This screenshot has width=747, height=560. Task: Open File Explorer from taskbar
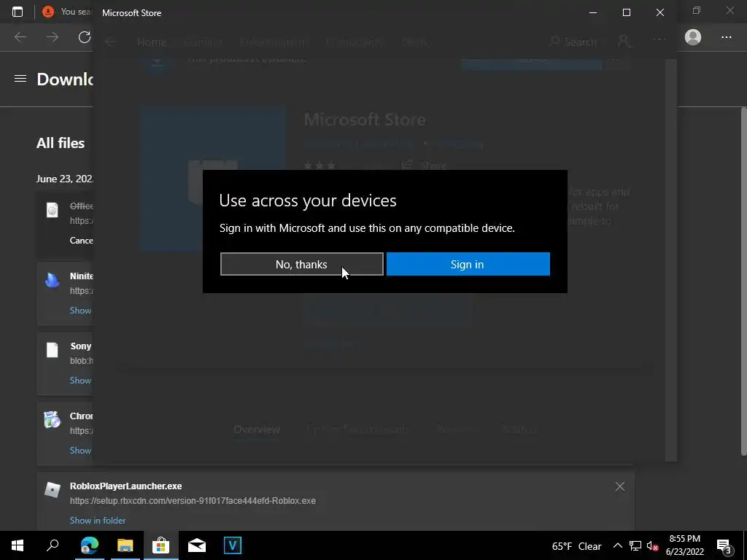(x=125, y=545)
